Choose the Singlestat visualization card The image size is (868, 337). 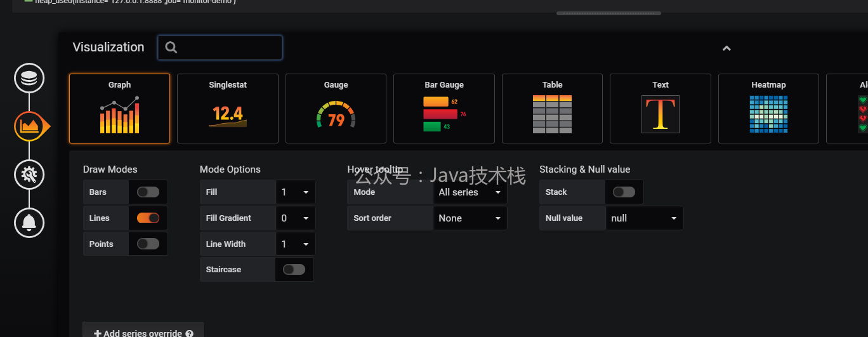[x=228, y=109]
